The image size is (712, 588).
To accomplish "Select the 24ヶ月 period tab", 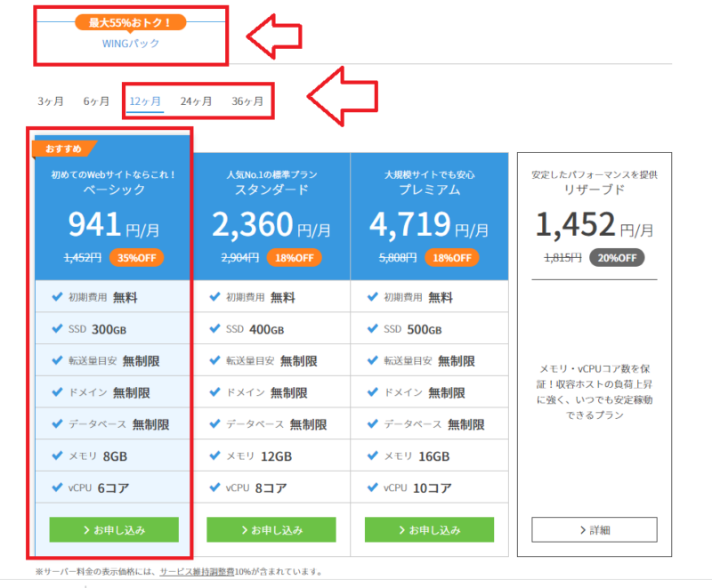I will click(197, 101).
